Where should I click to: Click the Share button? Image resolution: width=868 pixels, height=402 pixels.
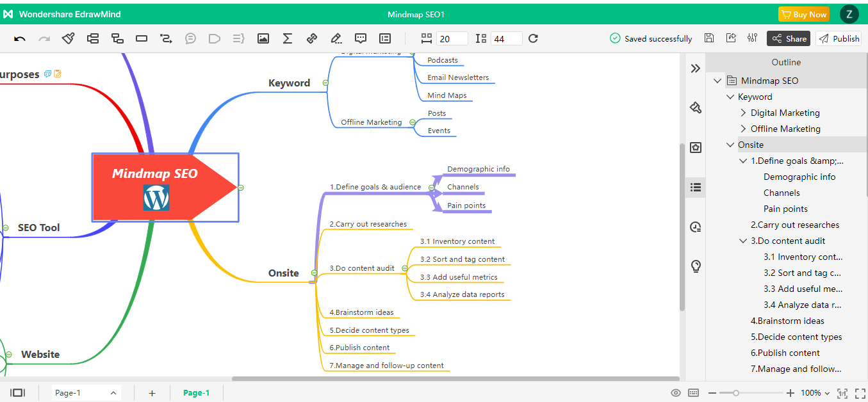pyautogui.click(x=789, y=38)
